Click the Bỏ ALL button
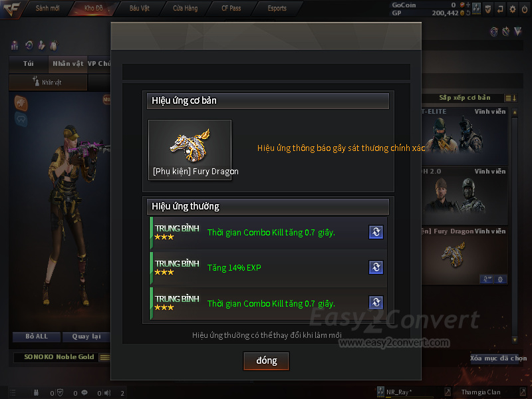Screen dimensions: 532x399 (37, 336)
